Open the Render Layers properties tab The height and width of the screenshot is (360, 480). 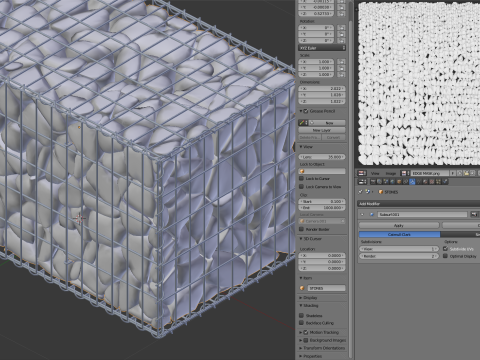click(x=379, y=181)
